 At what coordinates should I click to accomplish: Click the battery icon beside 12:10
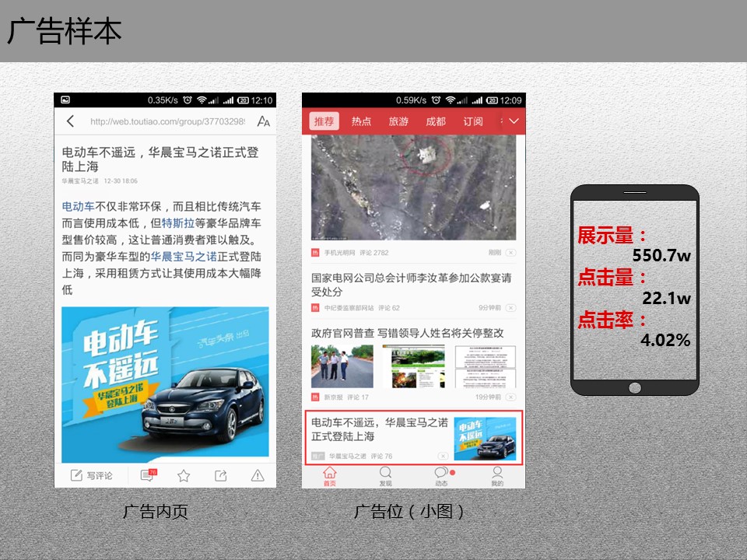click(243, 100)
